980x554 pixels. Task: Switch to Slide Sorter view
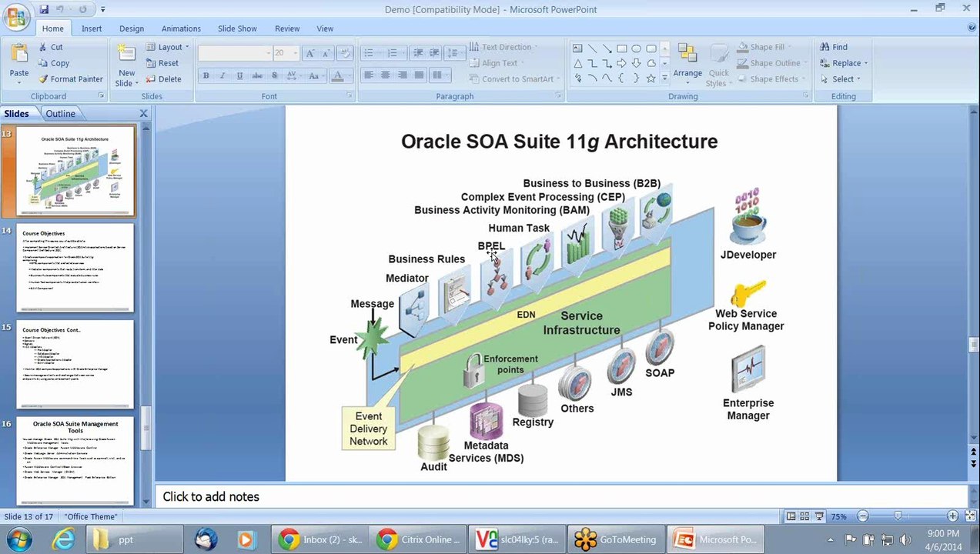pos(804,516)
